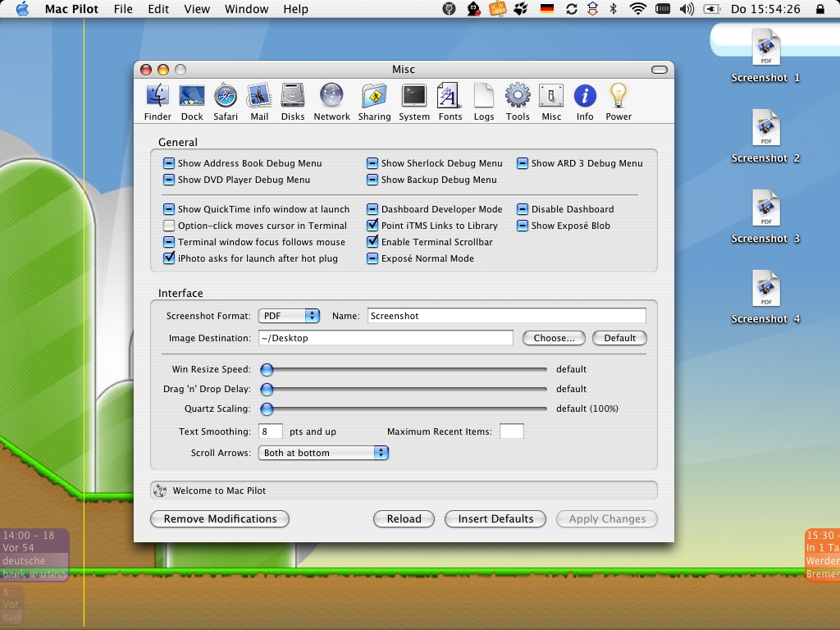Open the System settings pane
The width and height of the screenshot is (840, 630).
(x=414, y=102)
